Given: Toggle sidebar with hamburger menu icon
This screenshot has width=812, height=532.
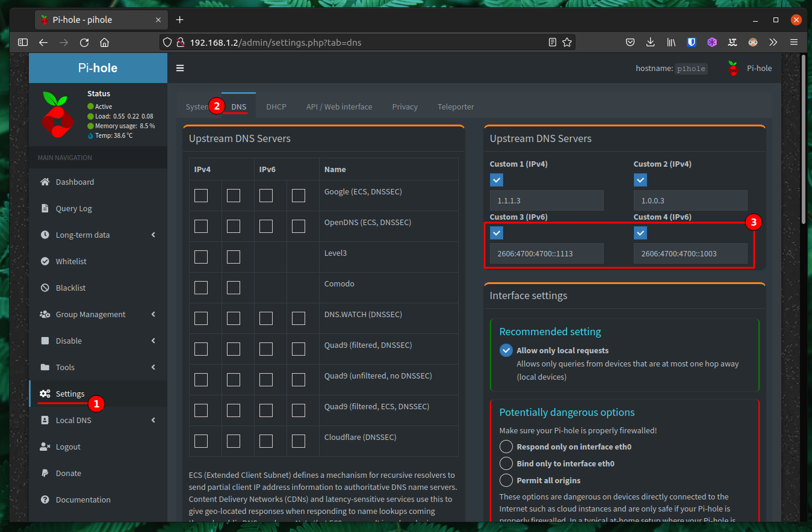Looking at the screenshot, I should click(x=180, y=68).
